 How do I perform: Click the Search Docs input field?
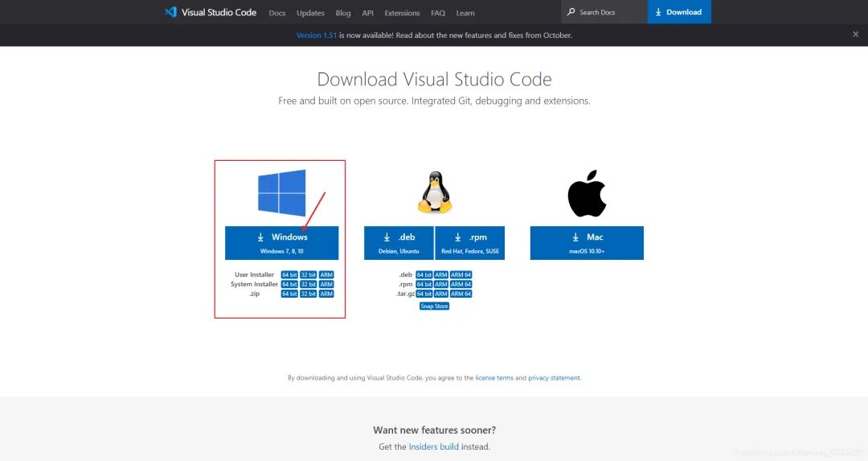coord(604,11)
